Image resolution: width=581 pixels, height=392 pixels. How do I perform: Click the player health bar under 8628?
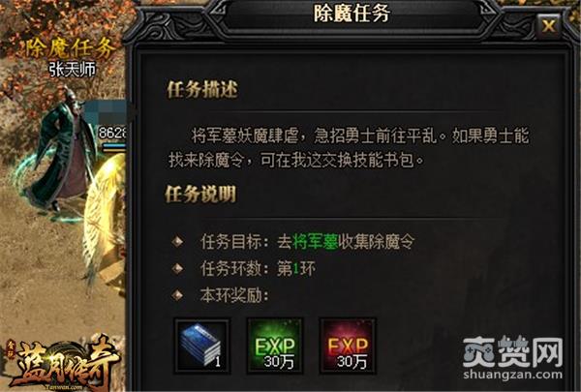114,146
